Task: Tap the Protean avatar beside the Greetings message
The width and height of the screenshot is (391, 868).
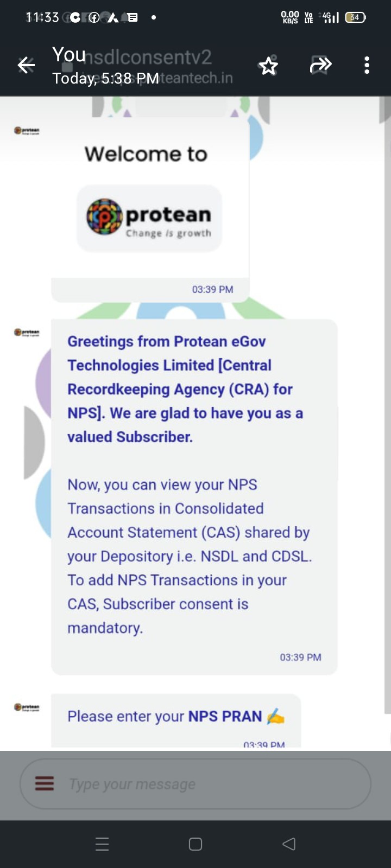Action: pyautogui.click(x=27, y=332)
